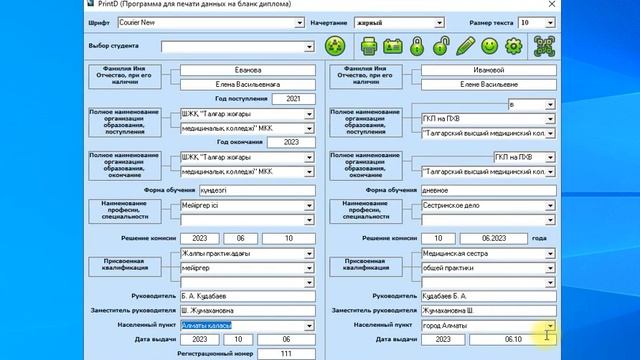Open the мейіргер qualification dropdown
This screenshot has height=360, width=640.
pos(309,268)
